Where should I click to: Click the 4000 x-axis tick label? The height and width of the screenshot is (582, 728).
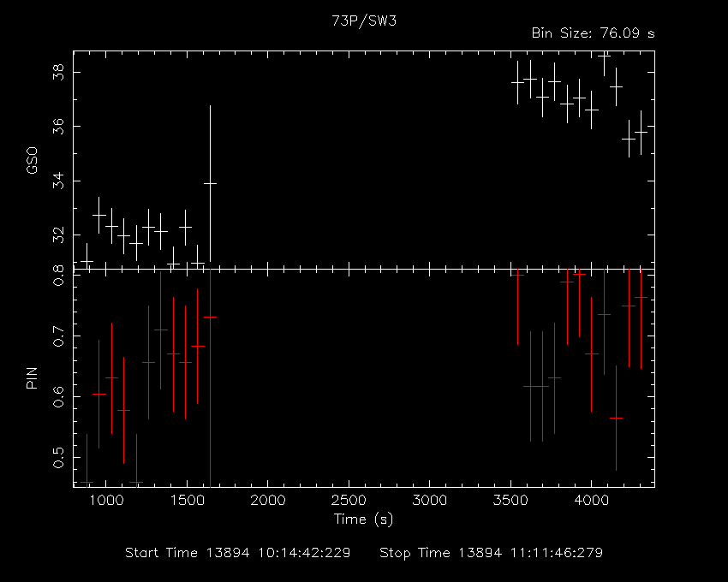(x=592, y=501)
